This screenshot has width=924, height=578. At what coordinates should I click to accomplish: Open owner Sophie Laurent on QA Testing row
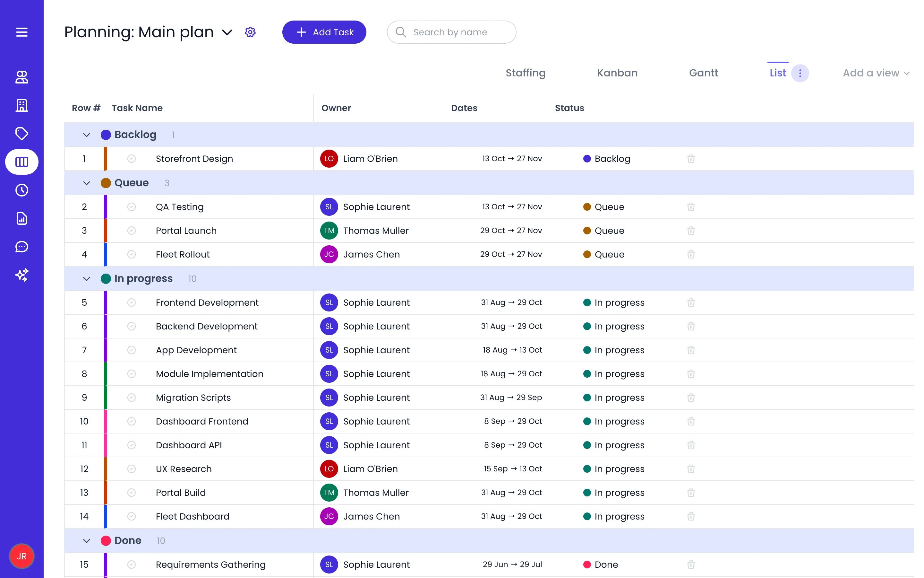point(376,207)
